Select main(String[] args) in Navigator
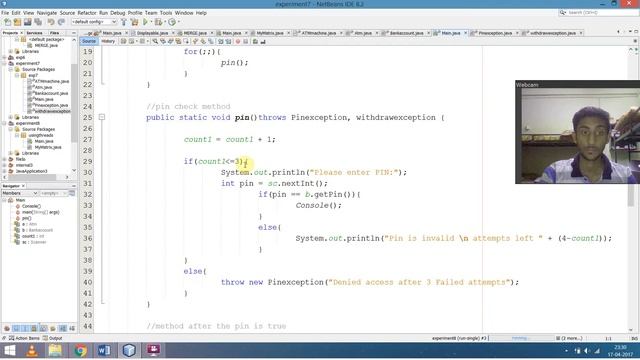 (40, 212)
